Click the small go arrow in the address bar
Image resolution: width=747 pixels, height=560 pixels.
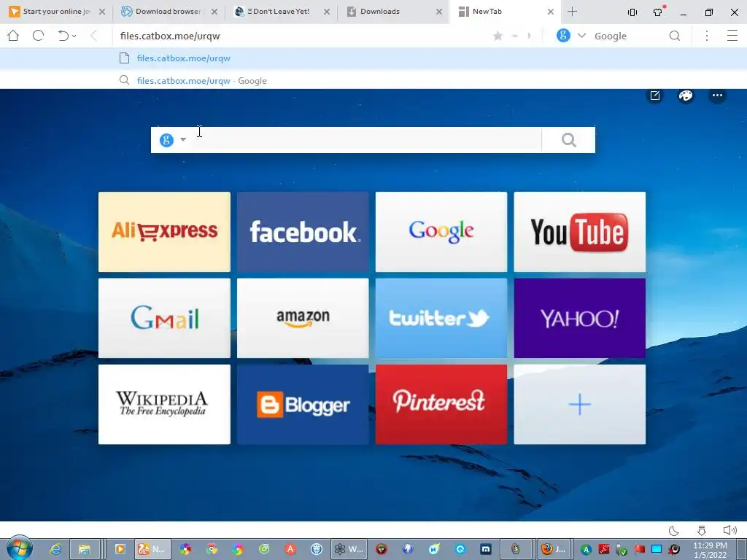click(530, 36)
